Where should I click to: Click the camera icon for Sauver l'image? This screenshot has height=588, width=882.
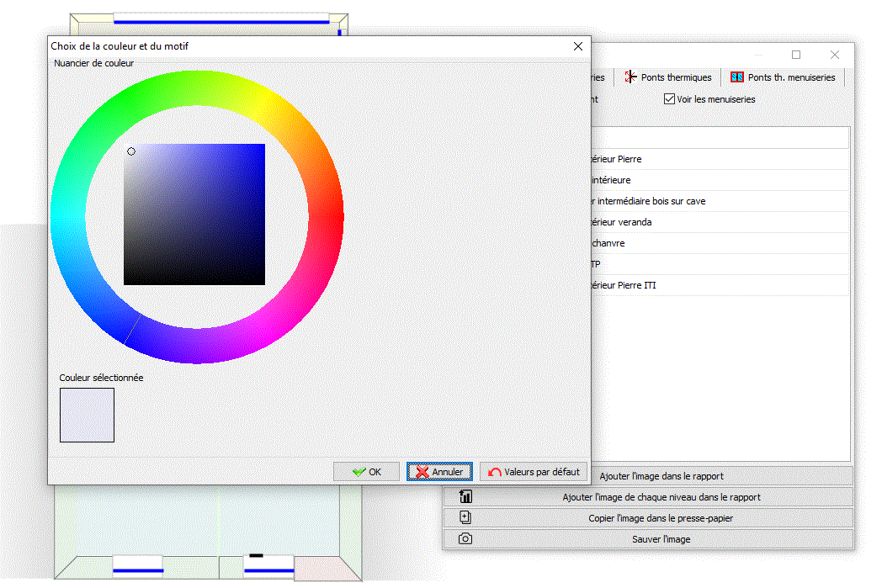tap(465, 538)
